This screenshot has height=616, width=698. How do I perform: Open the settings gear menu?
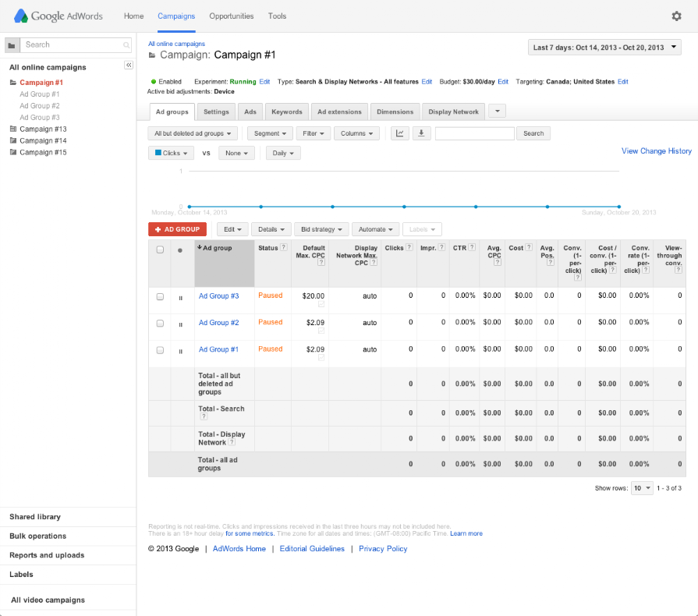676,16
